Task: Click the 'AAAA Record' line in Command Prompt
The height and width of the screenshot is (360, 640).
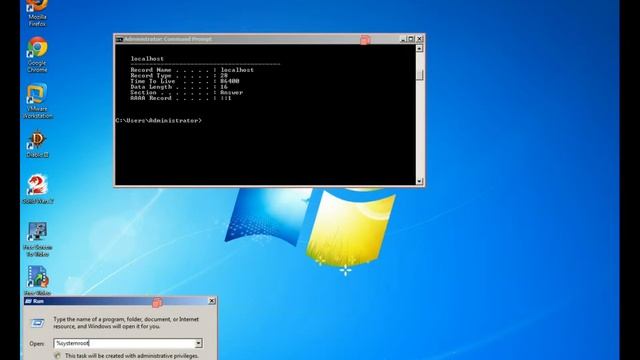Action: pos(181,98)
